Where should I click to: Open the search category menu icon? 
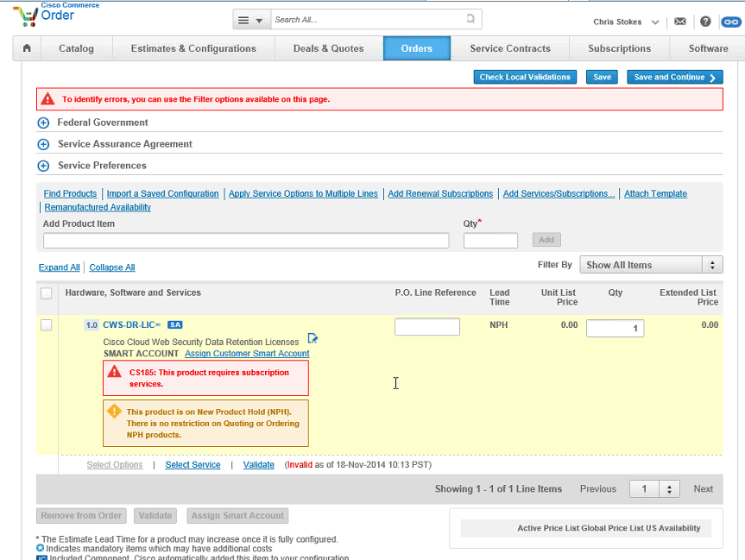point(251,20)
